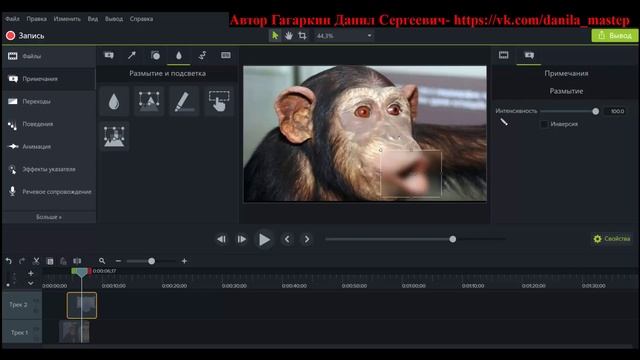Select the blur and highlight droplet tab

pyautogui.click(x=178, y=56)
